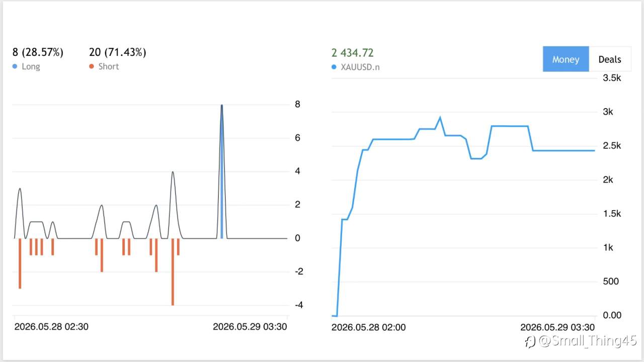
Task: Toggle the orange Short legend dot
Action: coord(92,66)
